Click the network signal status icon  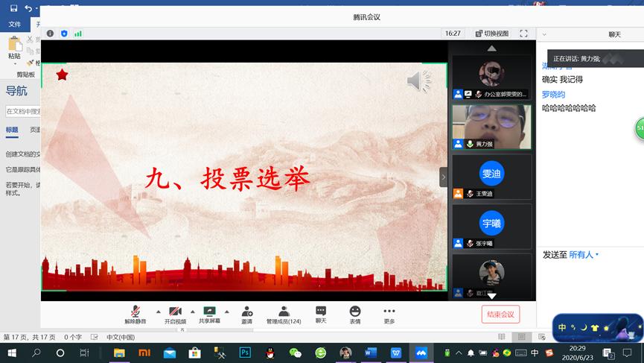point(78,34)
